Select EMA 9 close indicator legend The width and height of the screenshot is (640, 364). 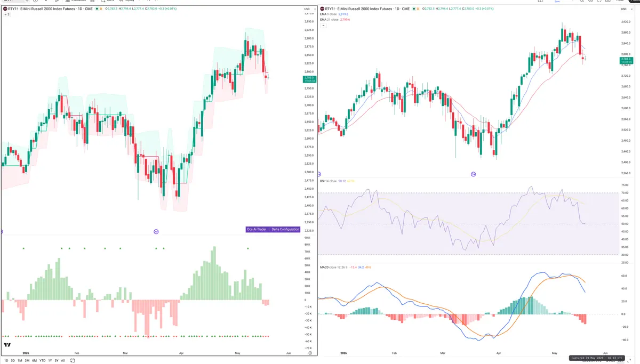(x=329, y=14)
